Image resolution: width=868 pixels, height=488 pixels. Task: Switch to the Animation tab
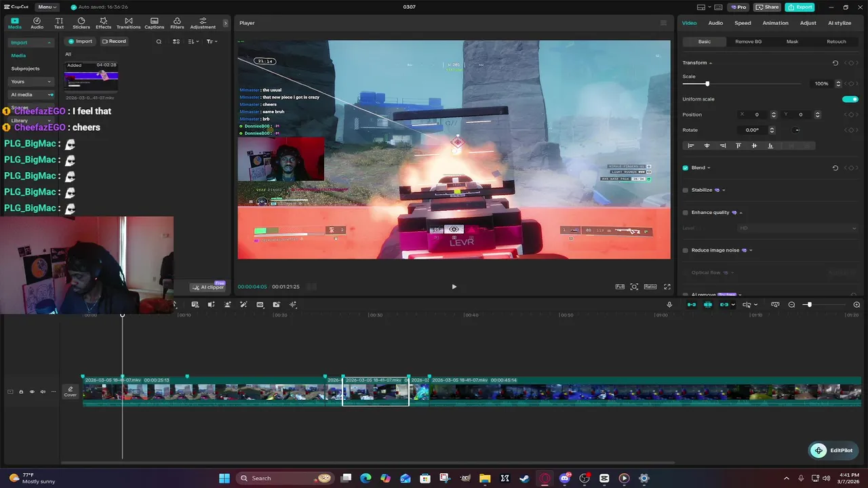click(775, 23)
